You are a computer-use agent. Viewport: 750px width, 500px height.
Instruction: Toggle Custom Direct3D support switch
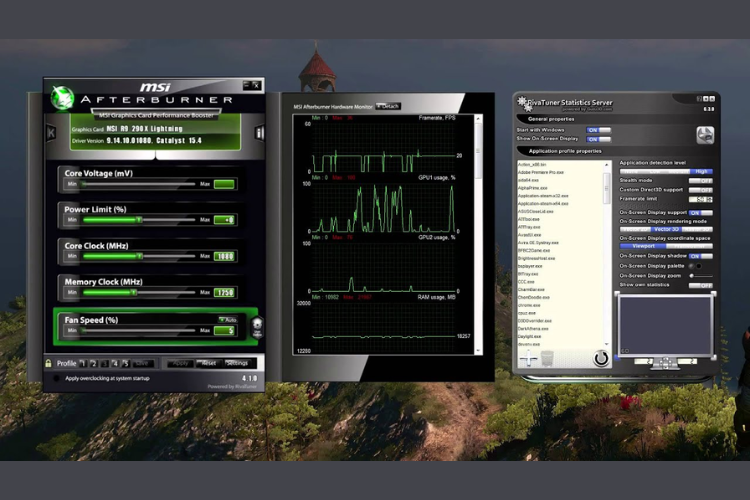(701, 190)
